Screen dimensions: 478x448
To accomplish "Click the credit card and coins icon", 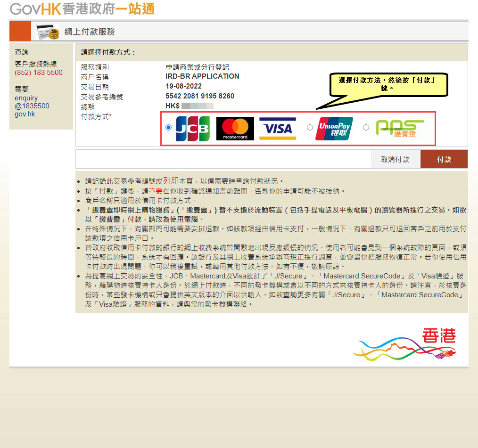I will pyautogui.click(x=48, y=32).
